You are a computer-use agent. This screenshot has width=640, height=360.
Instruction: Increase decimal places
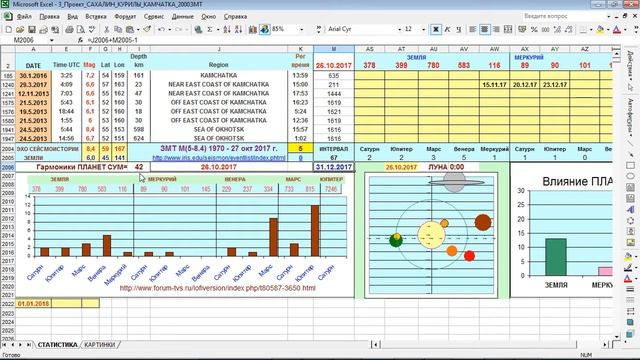click(557, 29)
